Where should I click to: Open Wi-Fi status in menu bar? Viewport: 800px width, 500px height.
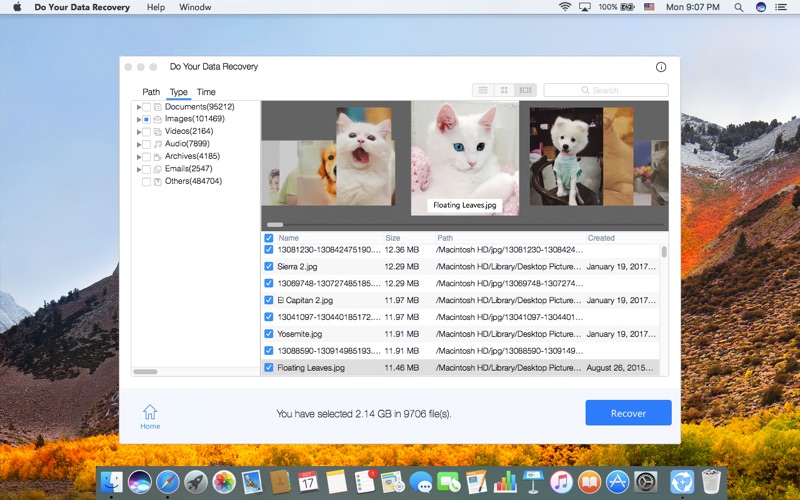(565, 7)
